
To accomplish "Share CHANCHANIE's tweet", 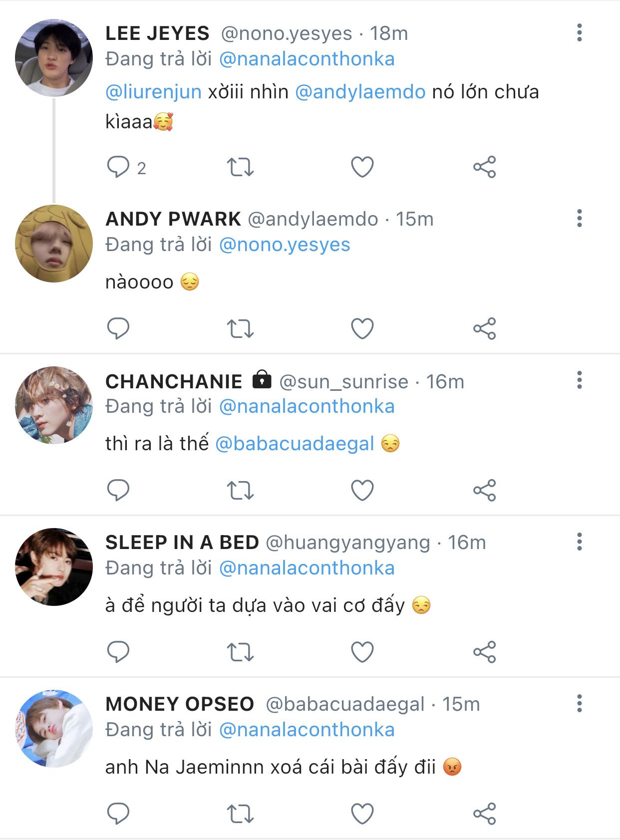I will pos(484,490).
